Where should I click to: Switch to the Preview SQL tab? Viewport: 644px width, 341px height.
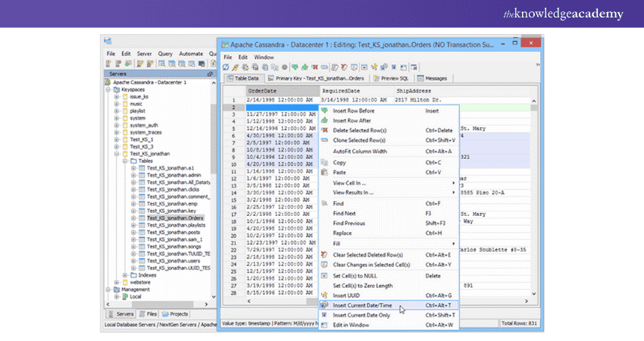point(391,78)
